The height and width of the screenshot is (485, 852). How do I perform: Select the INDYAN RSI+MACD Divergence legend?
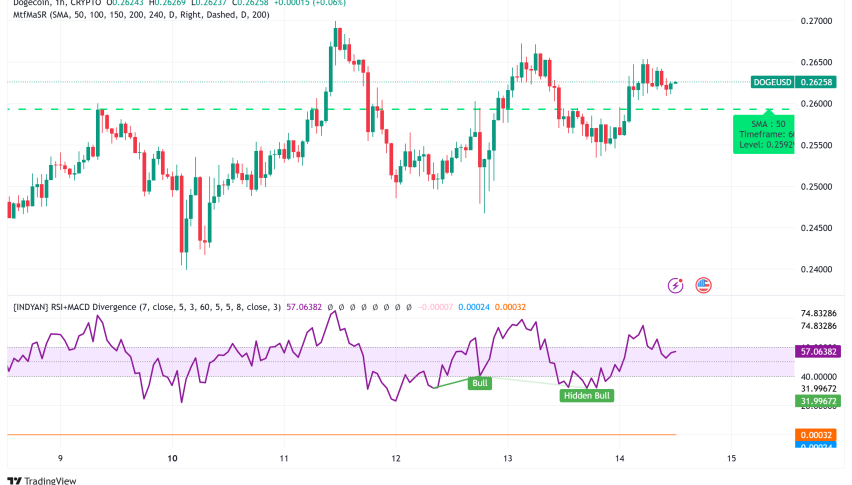[147, 307]
